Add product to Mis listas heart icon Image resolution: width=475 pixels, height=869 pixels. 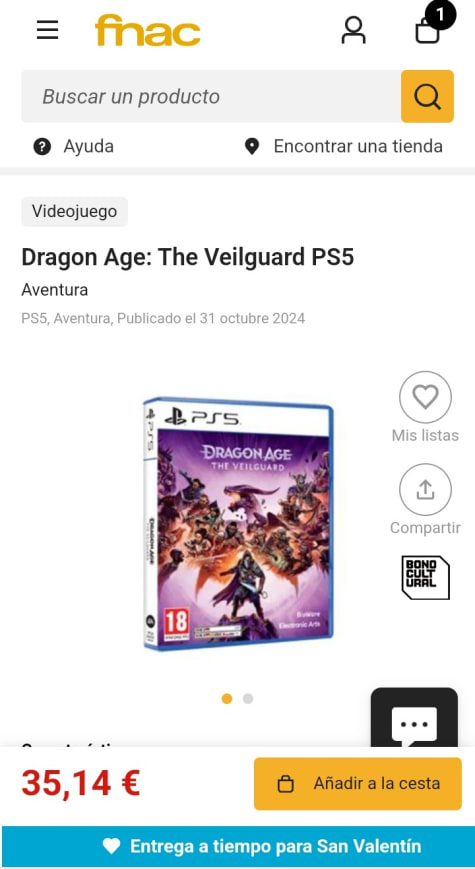(x=425, y=397)
